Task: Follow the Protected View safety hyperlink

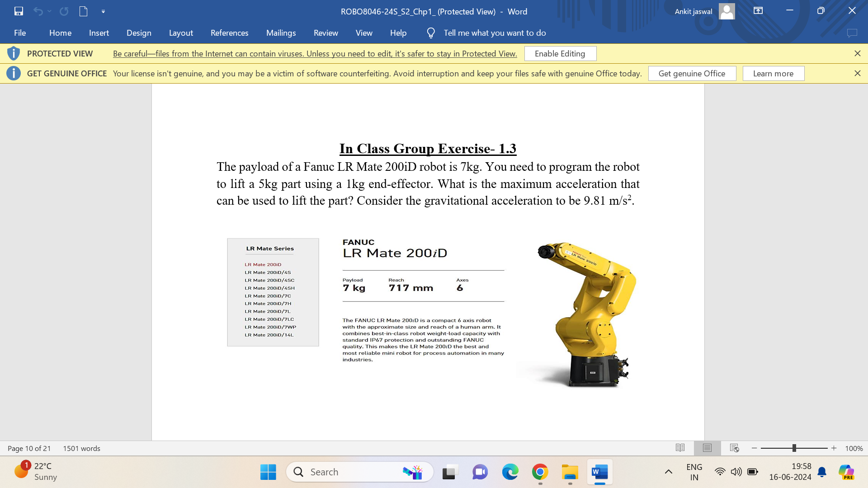Action: [315, 53]
